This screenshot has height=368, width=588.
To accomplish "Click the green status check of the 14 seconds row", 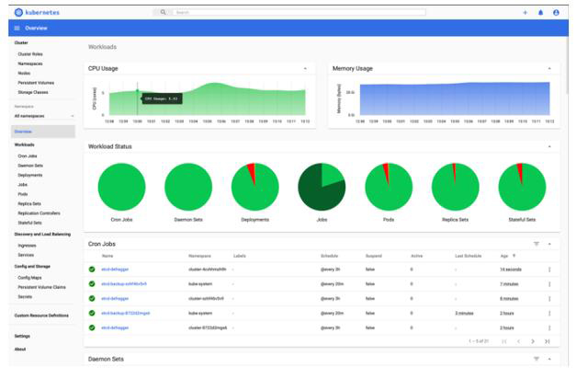I will (x=92, y=270).
